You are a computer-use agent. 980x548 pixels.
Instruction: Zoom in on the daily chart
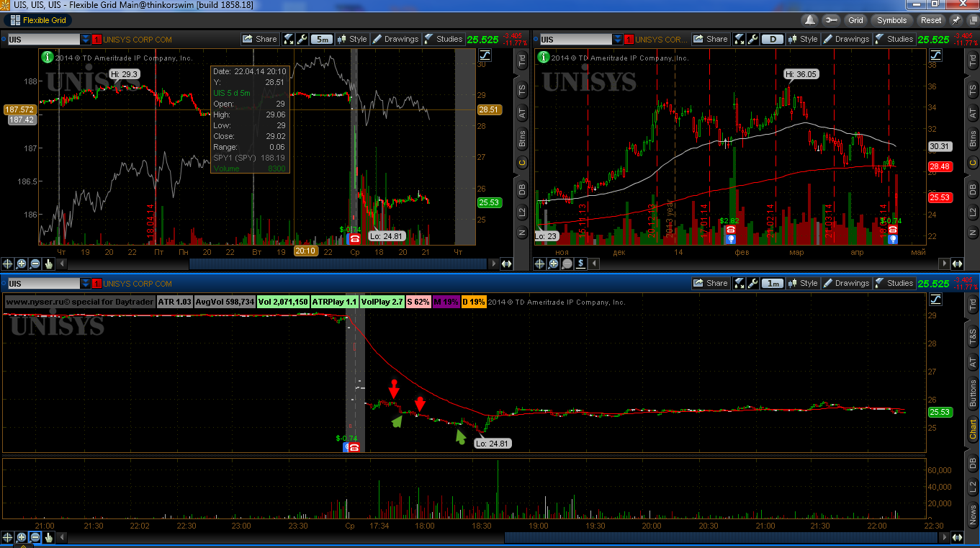553,264
